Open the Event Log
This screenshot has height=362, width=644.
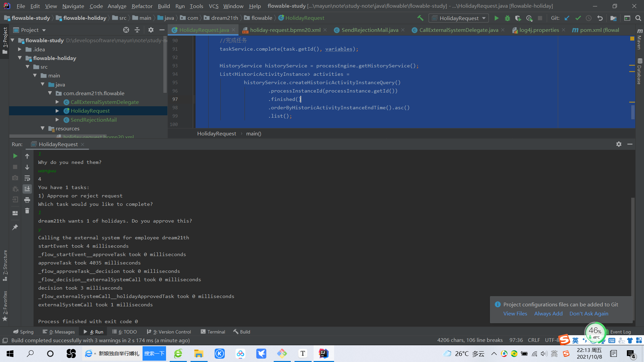click(620, 332)
